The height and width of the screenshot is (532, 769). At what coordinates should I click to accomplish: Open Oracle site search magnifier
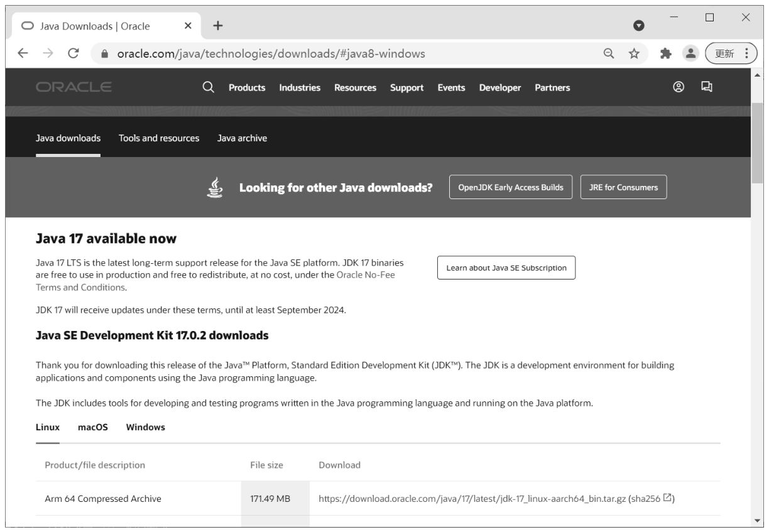(209, 87)
